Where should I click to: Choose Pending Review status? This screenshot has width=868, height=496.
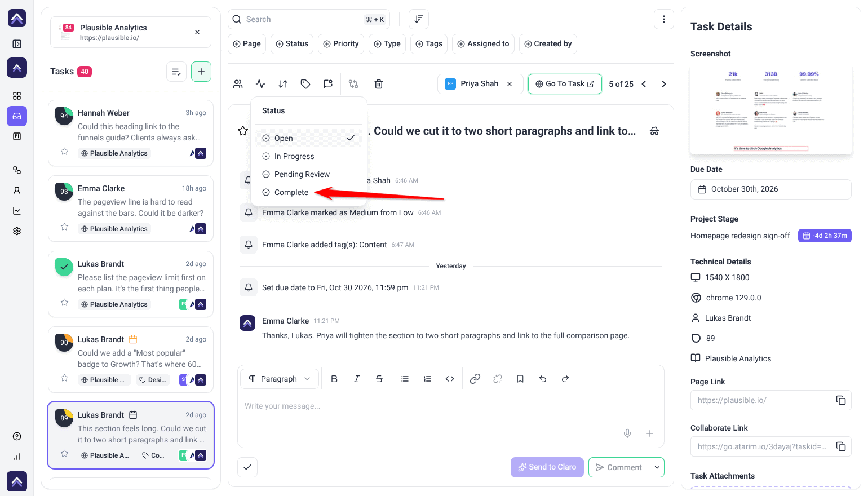(309, 174)
